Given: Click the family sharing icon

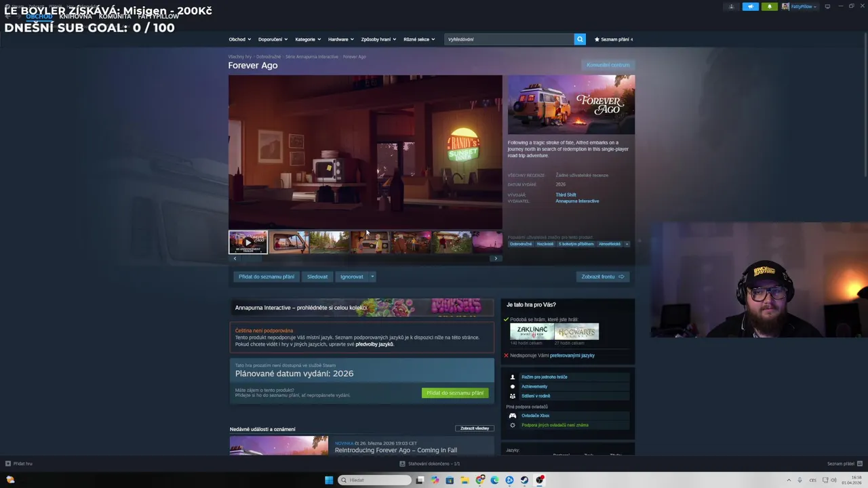Looking at the screenshot, I should click(513, 396).
